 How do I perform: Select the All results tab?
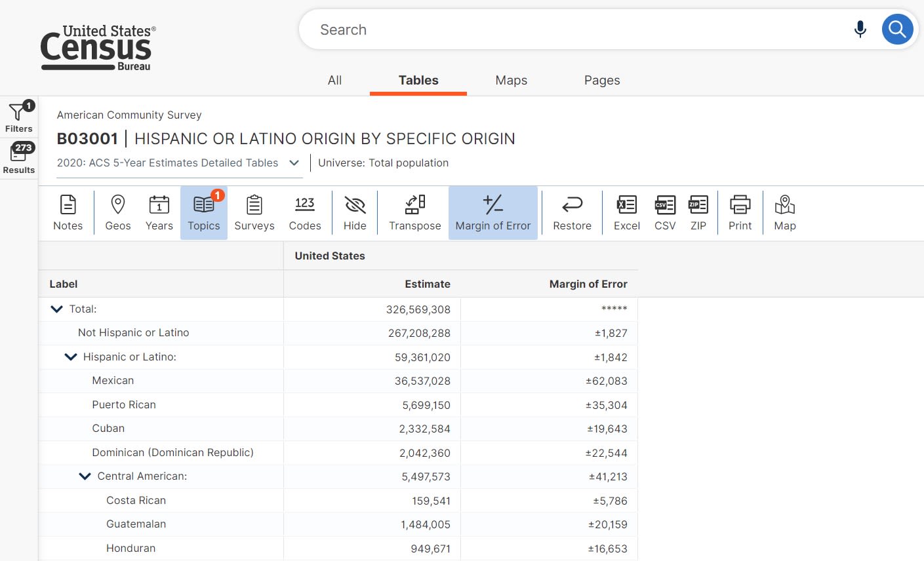[x=334, y=80]
